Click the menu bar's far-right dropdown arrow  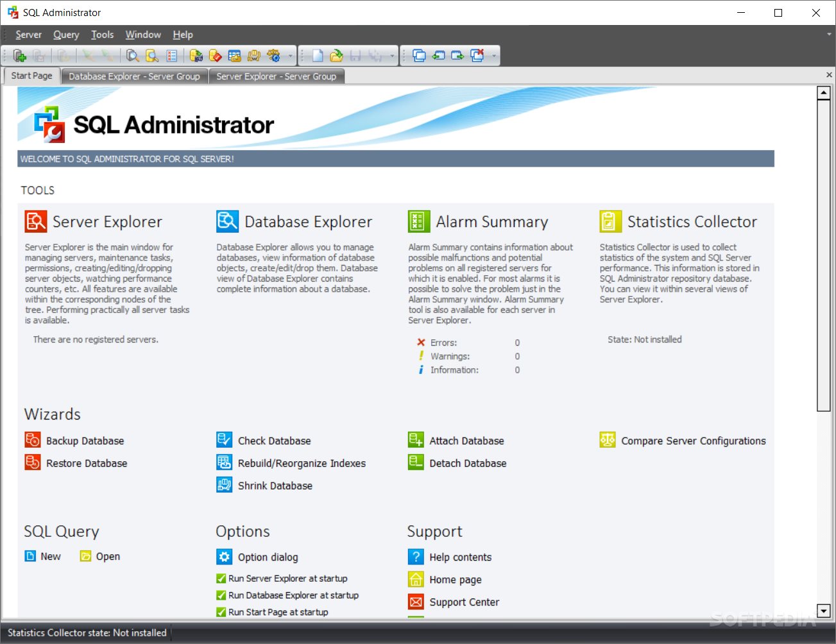830,35
